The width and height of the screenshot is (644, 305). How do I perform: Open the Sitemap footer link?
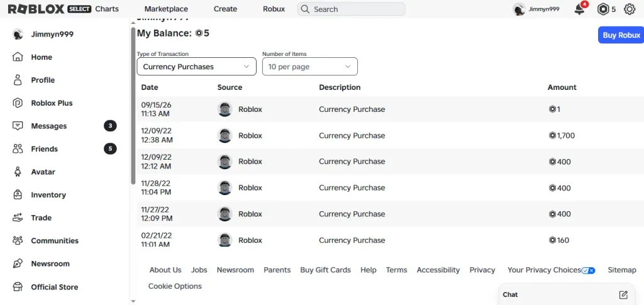coord(622,270)
